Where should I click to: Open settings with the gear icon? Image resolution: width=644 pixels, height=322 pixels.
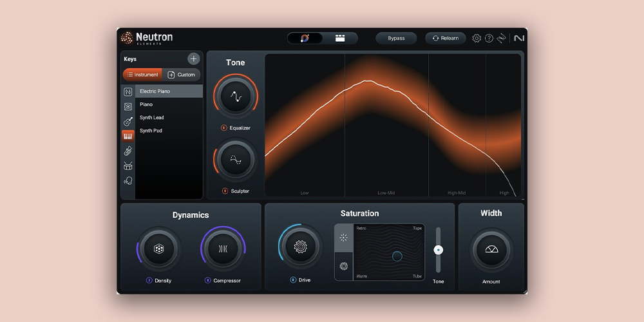(477, 38)
